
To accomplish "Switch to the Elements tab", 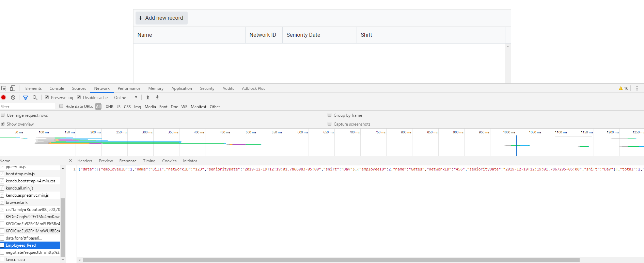I will click(x=33, y=88).
